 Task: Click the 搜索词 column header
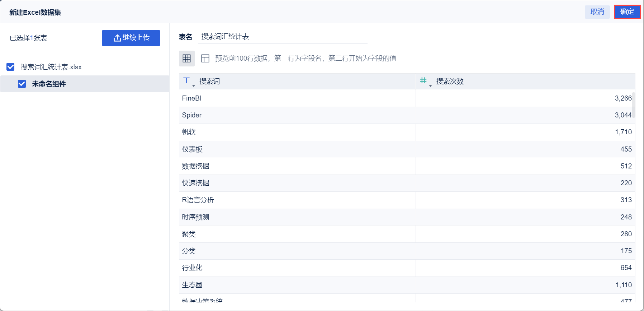(x=210, y=82)
